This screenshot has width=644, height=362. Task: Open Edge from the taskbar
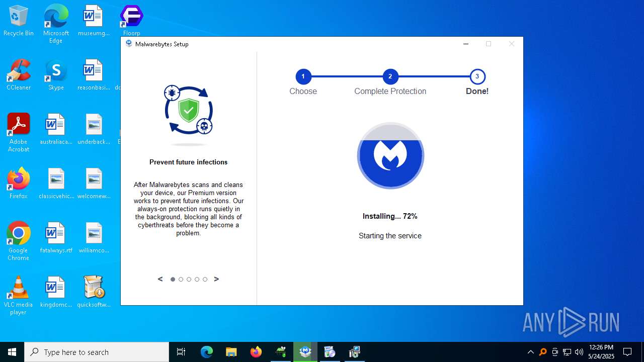207,352
